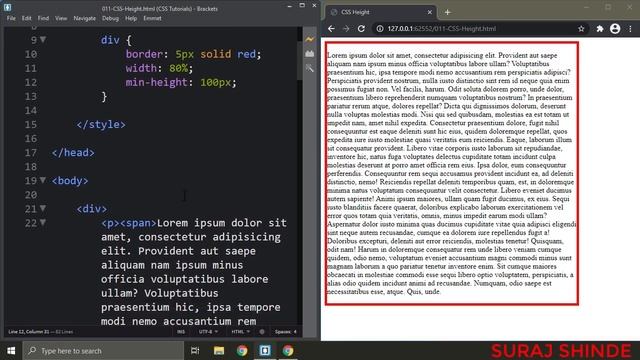Close the CSS Height tab
The height and width of the screenshot is (360, 640).
pyautogui.click(x=429, y=12)
